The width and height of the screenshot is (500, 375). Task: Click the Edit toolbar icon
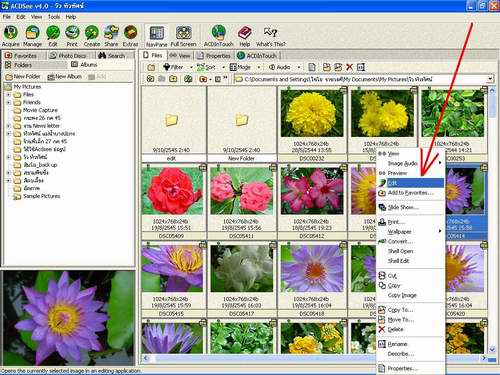click(53, 36)
